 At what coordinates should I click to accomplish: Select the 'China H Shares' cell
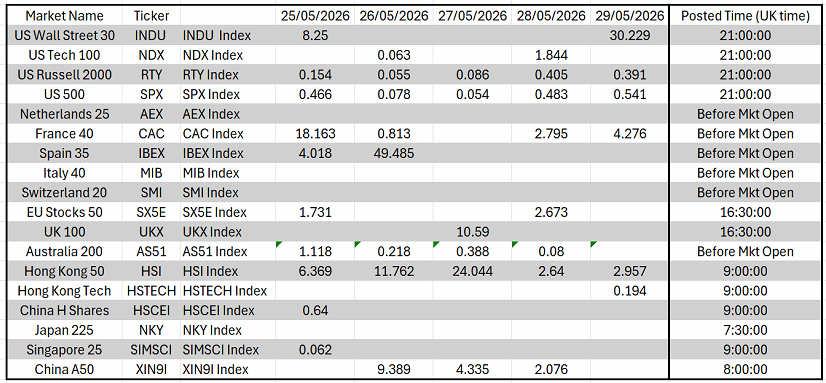[65, 310]
